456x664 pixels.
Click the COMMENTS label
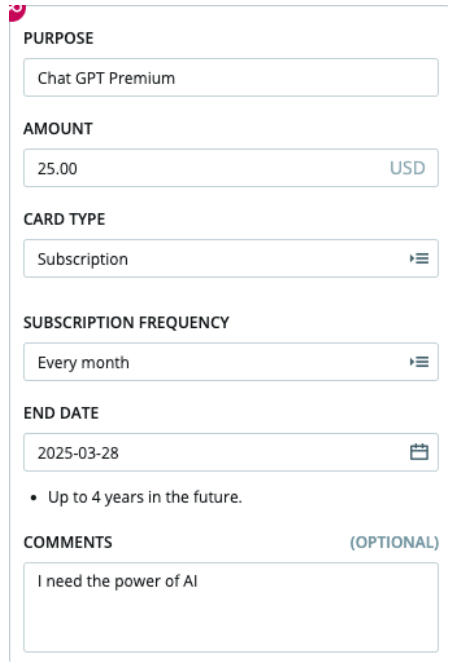(x=68, y=542)
